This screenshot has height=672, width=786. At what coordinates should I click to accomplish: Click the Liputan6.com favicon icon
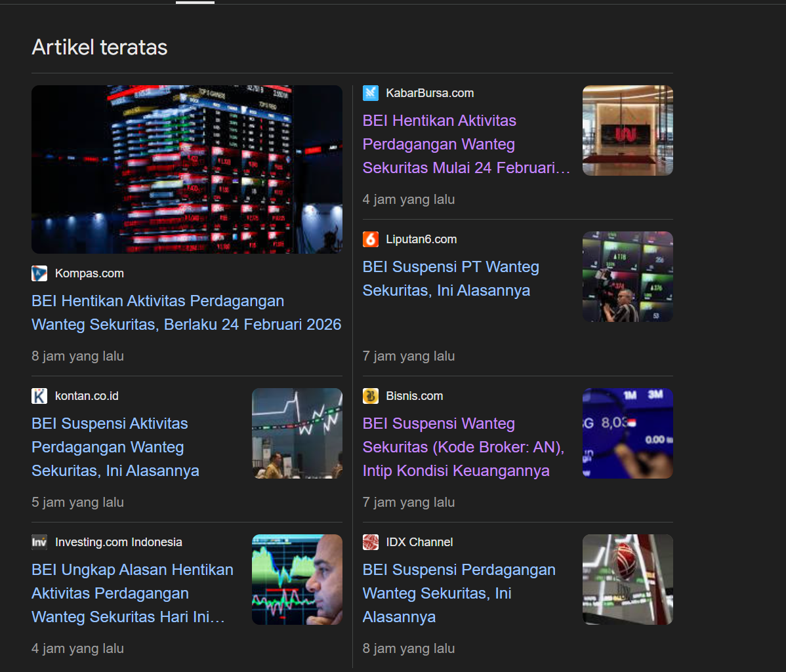tap(371, 239)
